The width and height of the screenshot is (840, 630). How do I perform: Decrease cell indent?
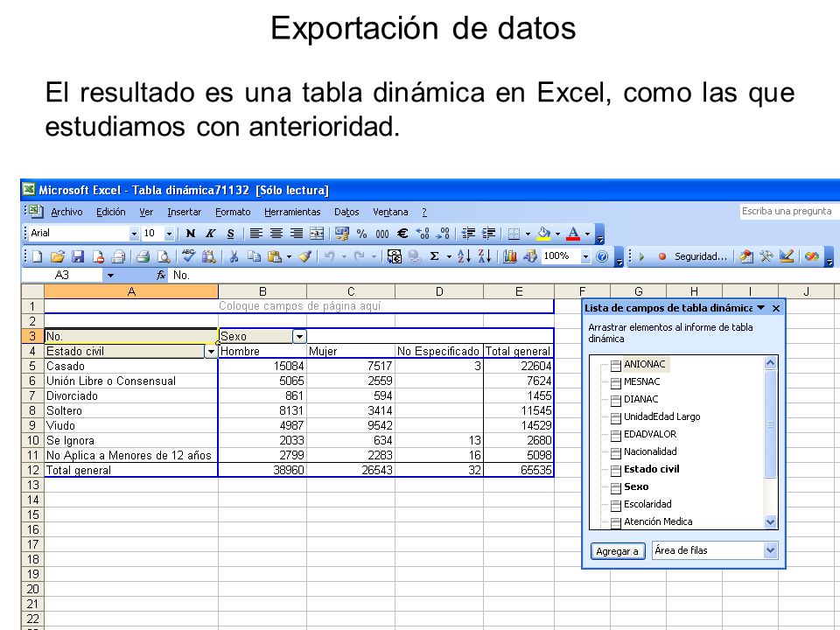pyautogui.click(x=468, y=234)
